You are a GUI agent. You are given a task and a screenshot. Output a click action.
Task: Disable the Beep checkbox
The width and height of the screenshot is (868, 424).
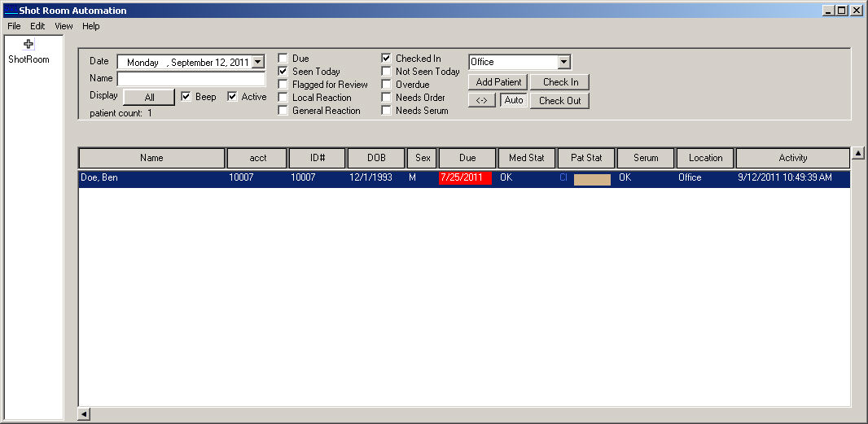186,97
